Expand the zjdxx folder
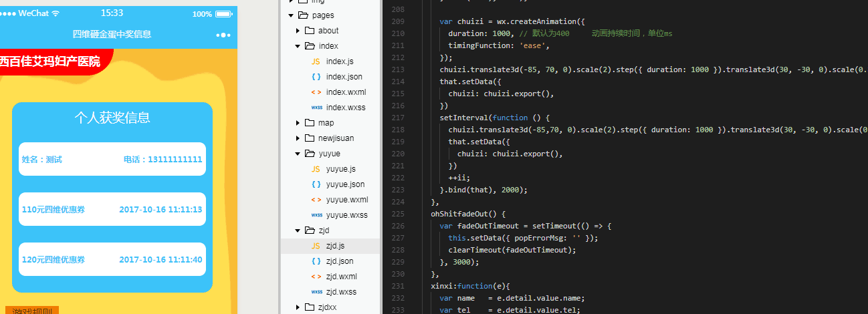Image resolution: width=868 pixels, height=314 pixels. click(x=298, y=307)
